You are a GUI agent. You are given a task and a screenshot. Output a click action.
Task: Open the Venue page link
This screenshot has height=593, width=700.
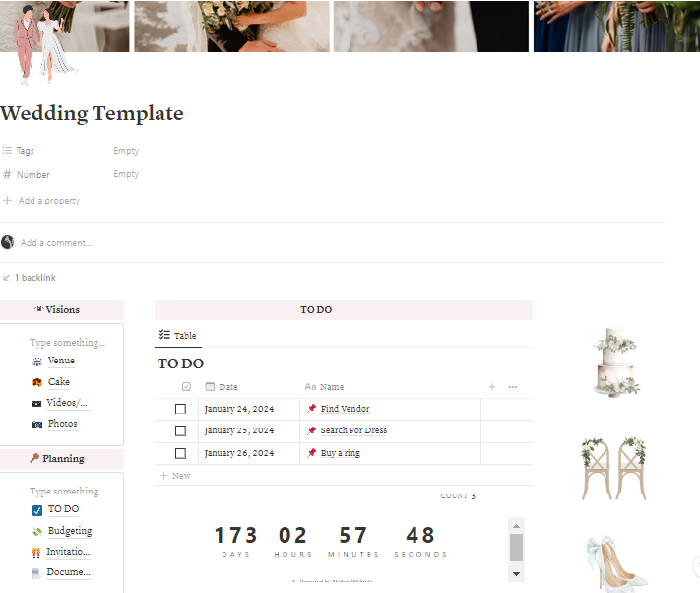[x=61, y=361]
